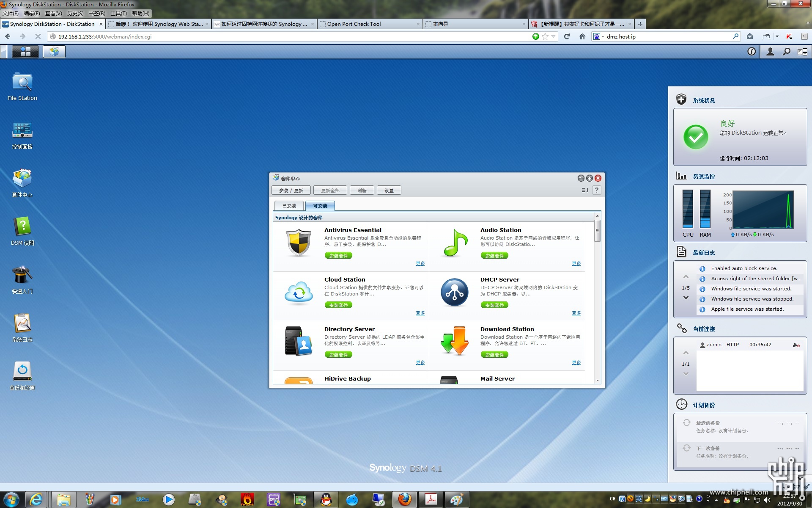Click the 设置 settings button in Package Center

[389, 190]
